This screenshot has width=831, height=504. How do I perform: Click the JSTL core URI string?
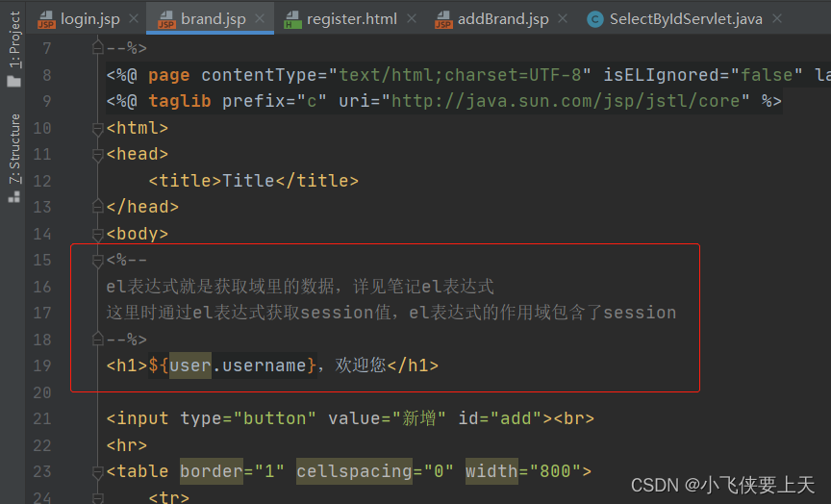565,101
